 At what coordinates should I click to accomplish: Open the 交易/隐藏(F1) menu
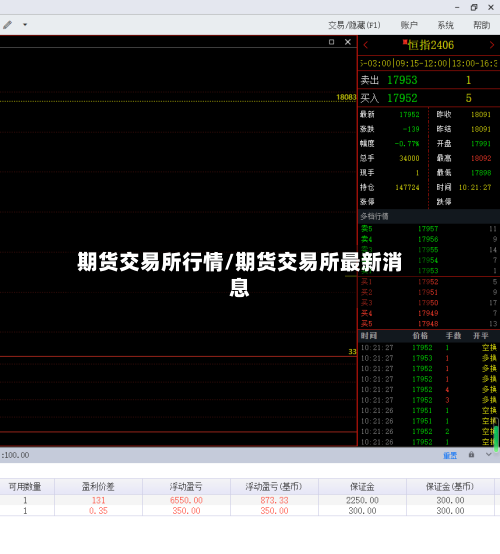(354, 25)
